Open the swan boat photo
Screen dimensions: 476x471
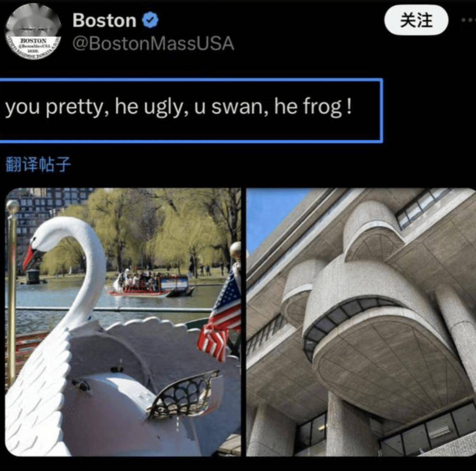(x=123, y=322)
